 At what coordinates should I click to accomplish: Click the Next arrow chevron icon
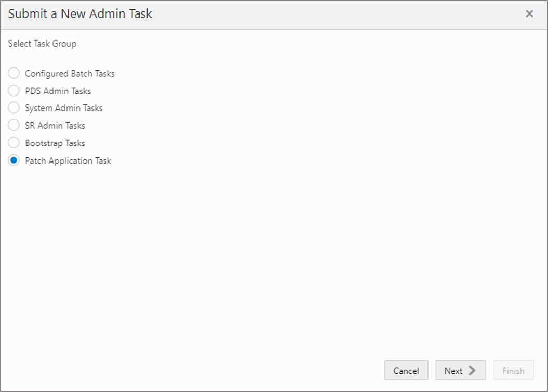(471, 370)
